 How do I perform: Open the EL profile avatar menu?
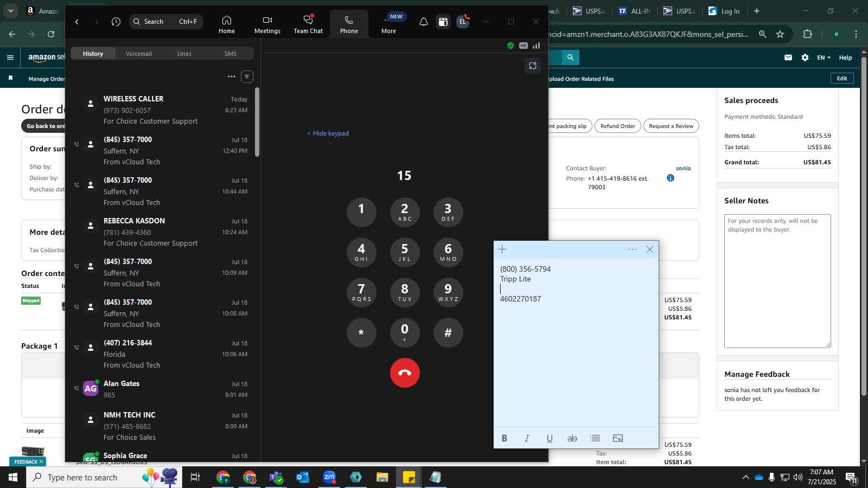pyautogui.click(x=463, y=22)
